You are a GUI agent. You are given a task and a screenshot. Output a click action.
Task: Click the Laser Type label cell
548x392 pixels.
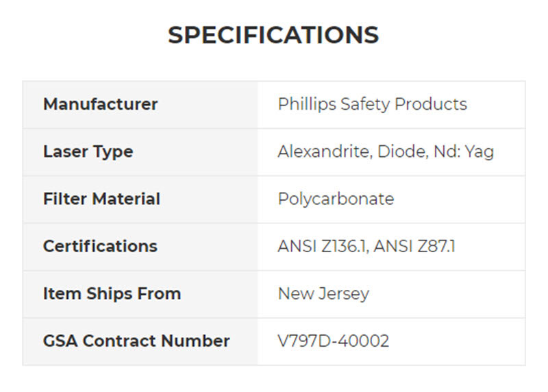pos(88,151)
